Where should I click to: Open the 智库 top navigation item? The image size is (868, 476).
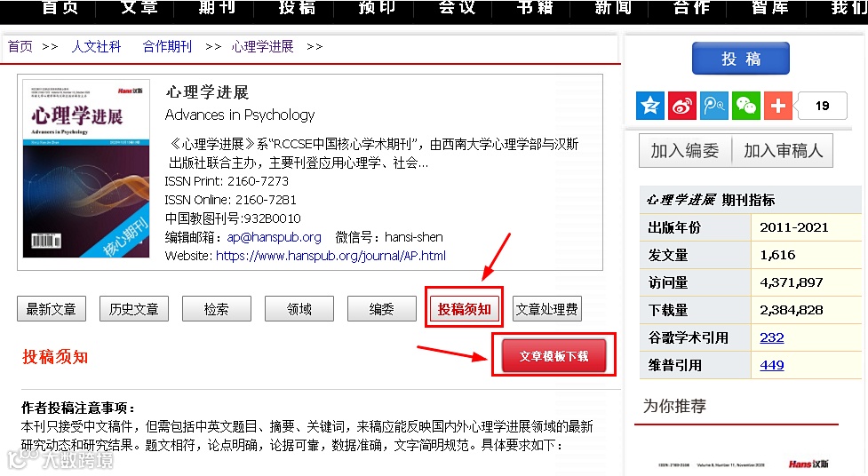point(770,8)
